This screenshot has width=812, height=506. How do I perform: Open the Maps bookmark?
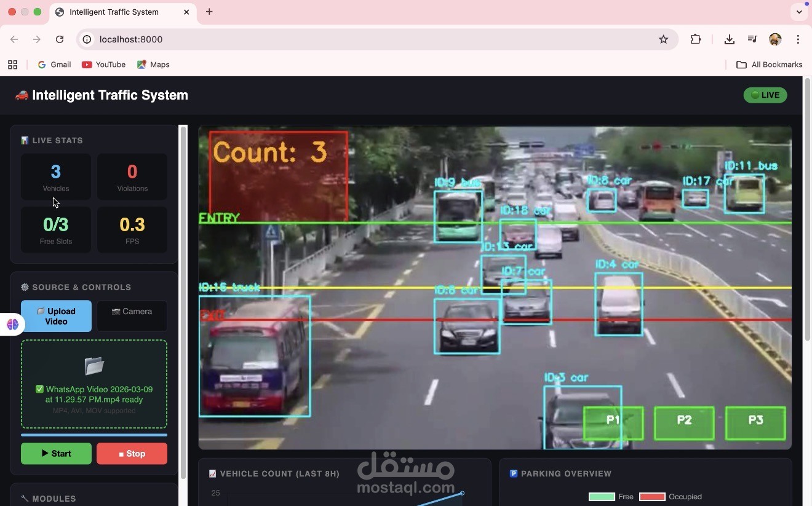153,65
